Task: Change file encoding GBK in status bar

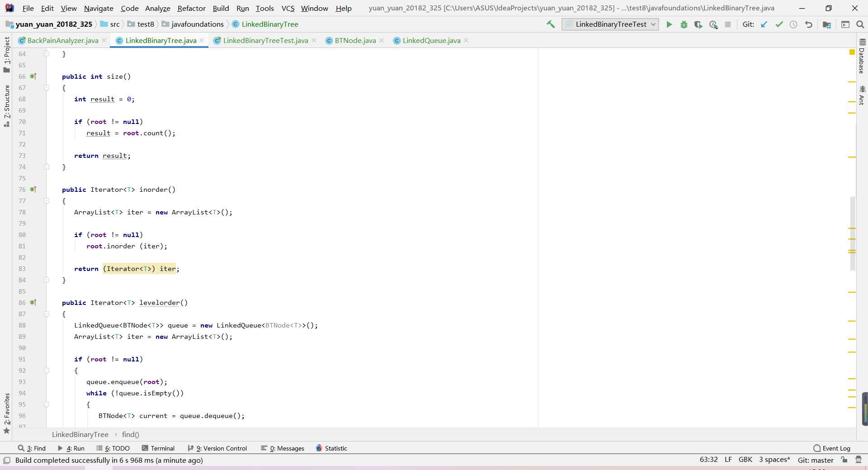Action: pyautogui.click(x=745, y=460)
